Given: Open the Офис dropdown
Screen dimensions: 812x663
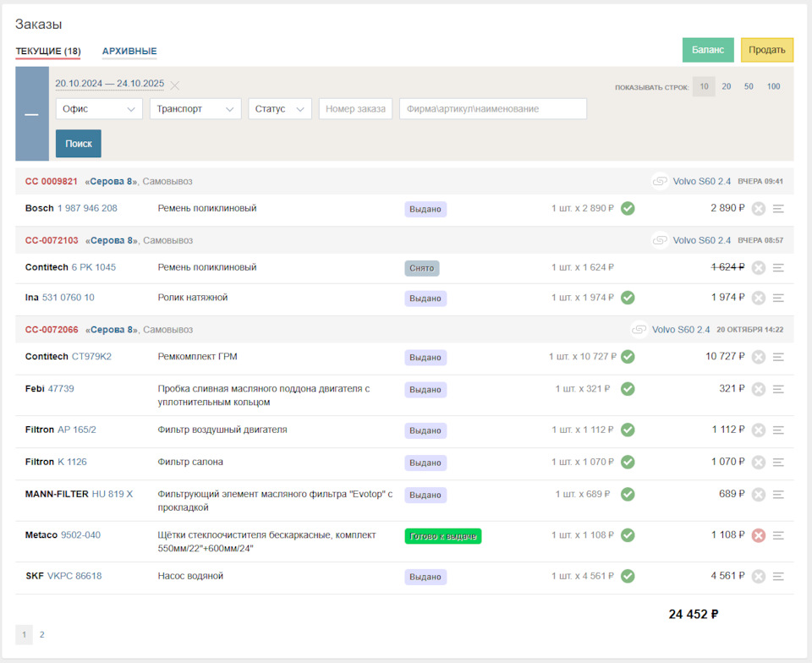Looking at the screenshot, I should tap(99, 109).
